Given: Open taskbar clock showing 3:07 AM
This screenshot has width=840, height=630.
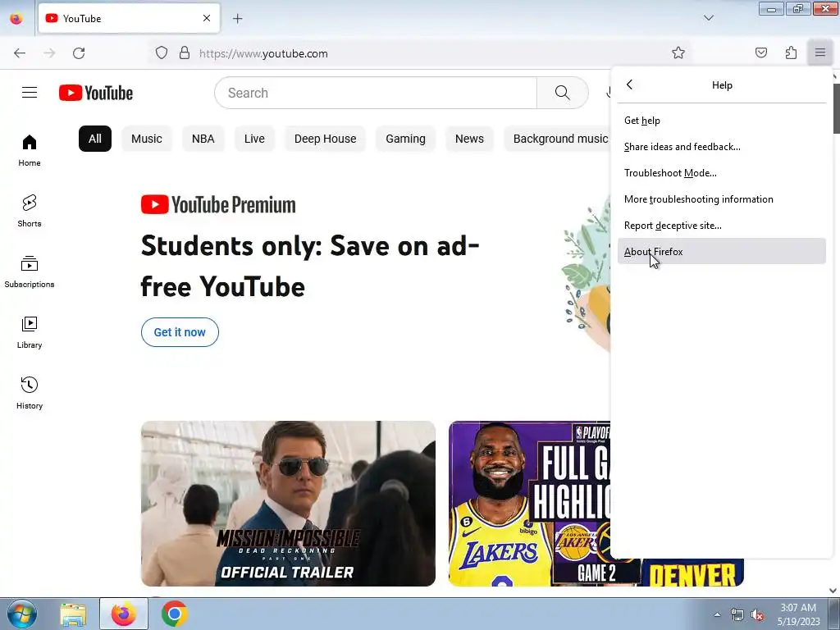Looking at the screenshot, I should point(798,614).
